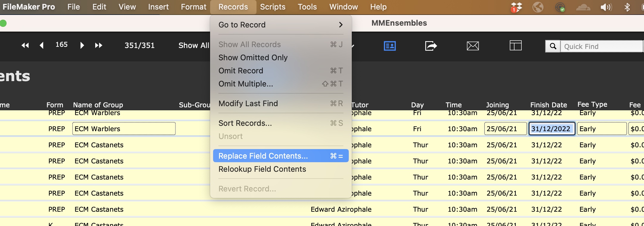The width and height of the screenshot is (644, 226).
Task: Expand the Go to Record submenu
Action: click(281, 25)
